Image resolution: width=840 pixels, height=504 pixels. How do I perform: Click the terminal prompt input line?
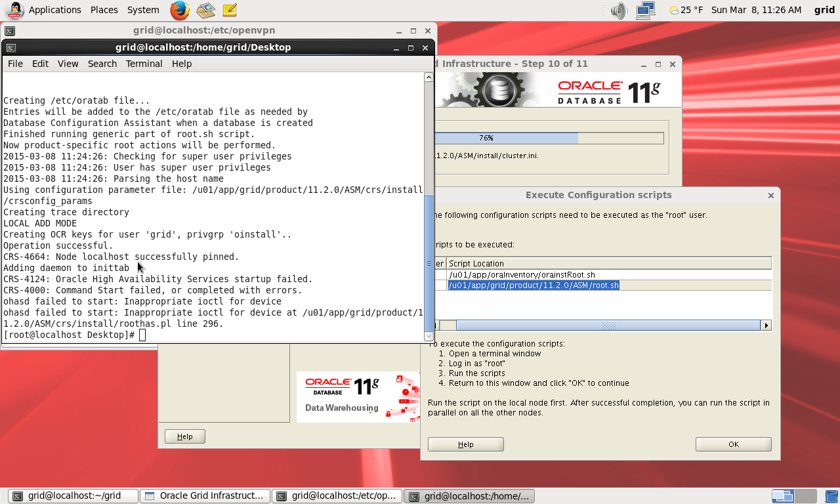coord(213,335)
